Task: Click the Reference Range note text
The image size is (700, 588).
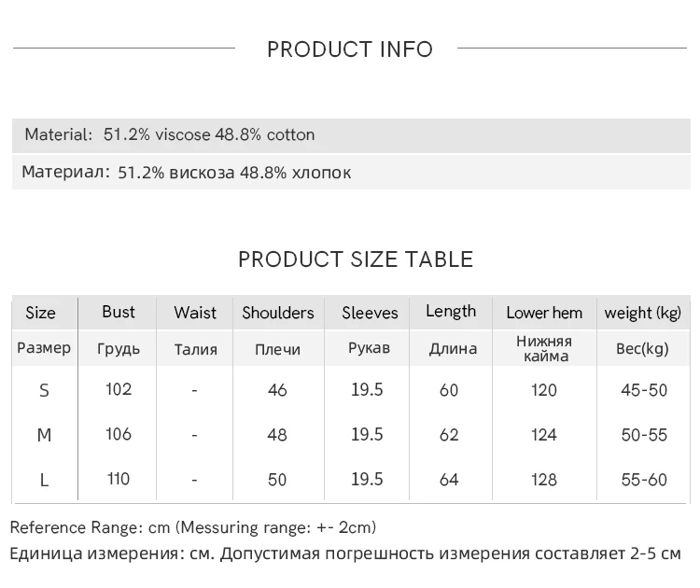Action: [x=193, y=527]
